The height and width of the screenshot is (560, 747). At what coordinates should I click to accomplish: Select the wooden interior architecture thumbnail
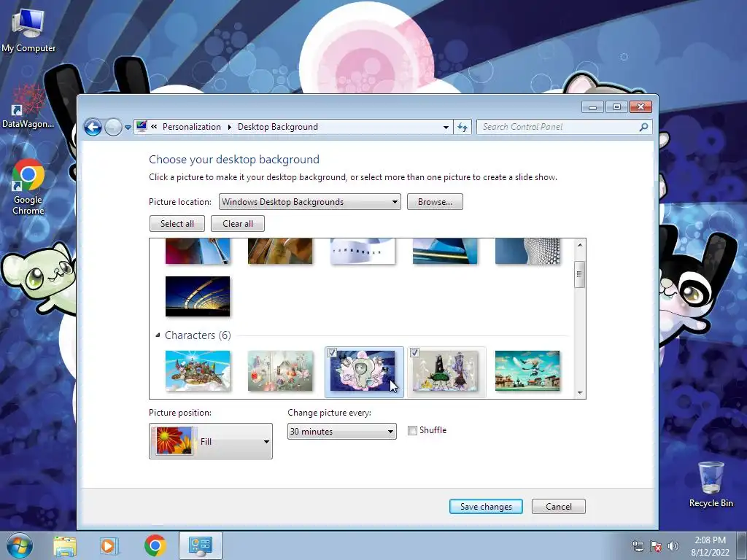tap(280, 251)
